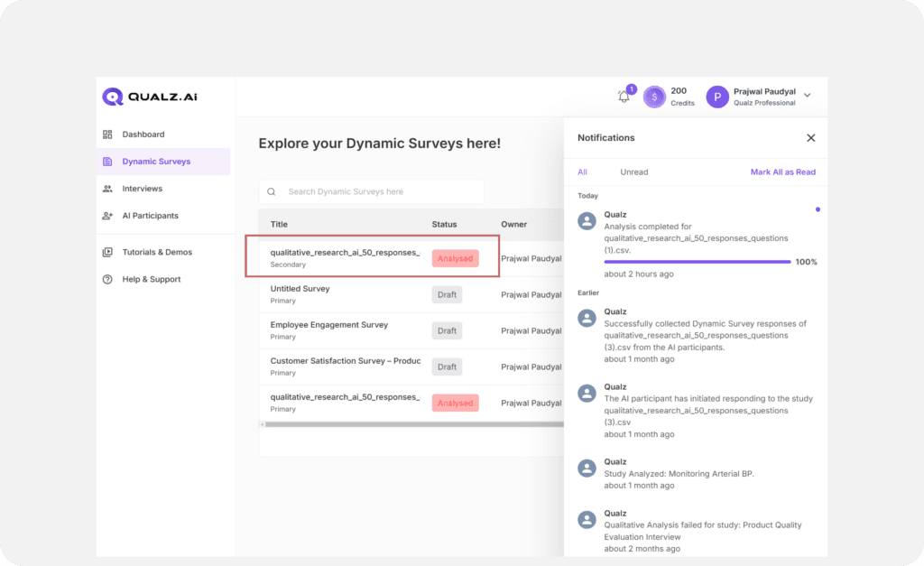Click the horizontal scrollbar below the survey table
The image size is (924, 566).
(x=411, y=424)
